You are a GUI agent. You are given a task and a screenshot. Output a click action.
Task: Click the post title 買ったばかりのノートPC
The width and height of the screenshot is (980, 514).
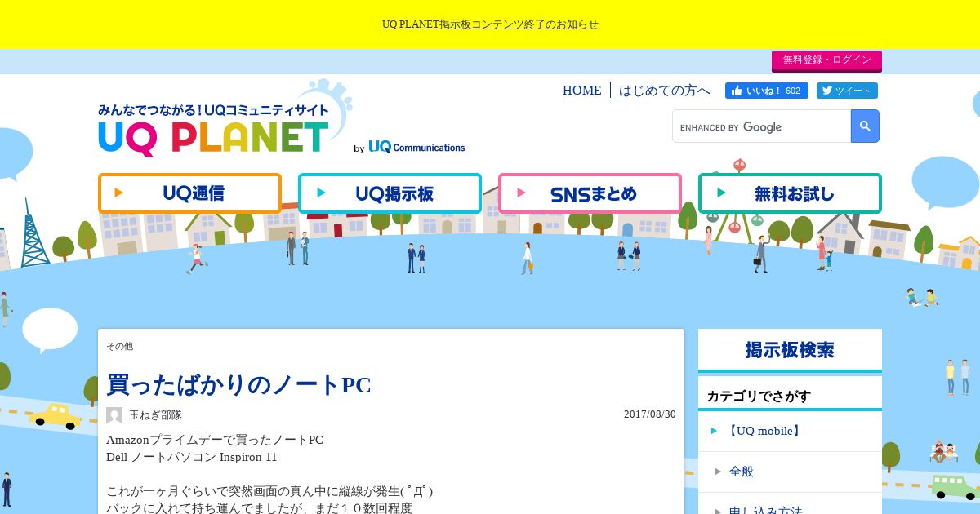tap(239, 384)
